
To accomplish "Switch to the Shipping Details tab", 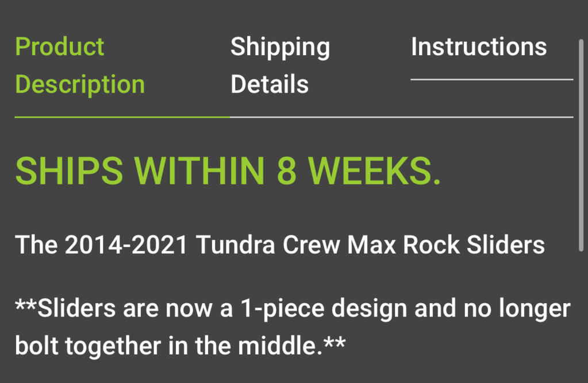I will pos(280,65).
